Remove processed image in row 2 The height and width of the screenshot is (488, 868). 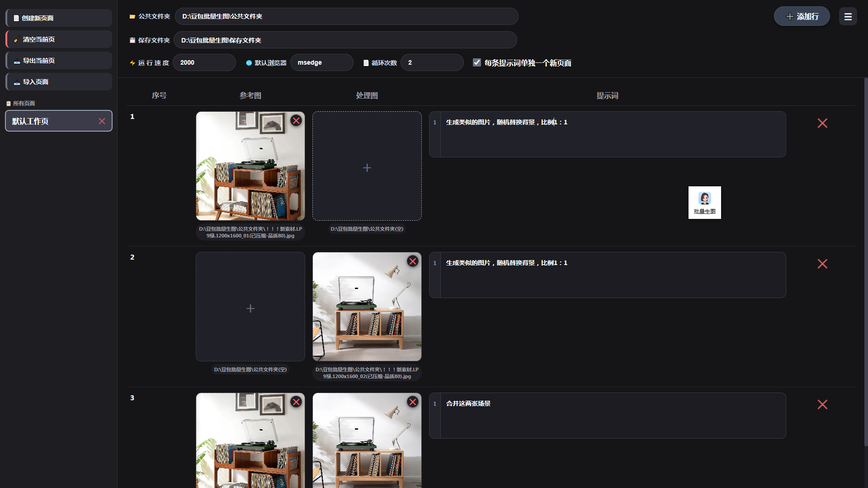412,261
